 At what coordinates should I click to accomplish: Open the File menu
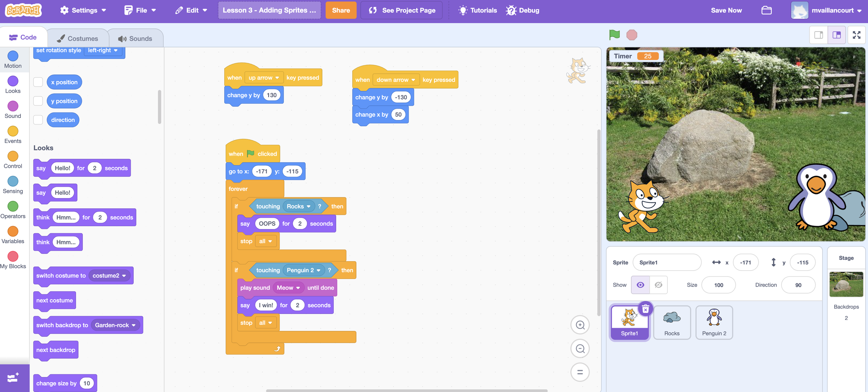(141, 10)
